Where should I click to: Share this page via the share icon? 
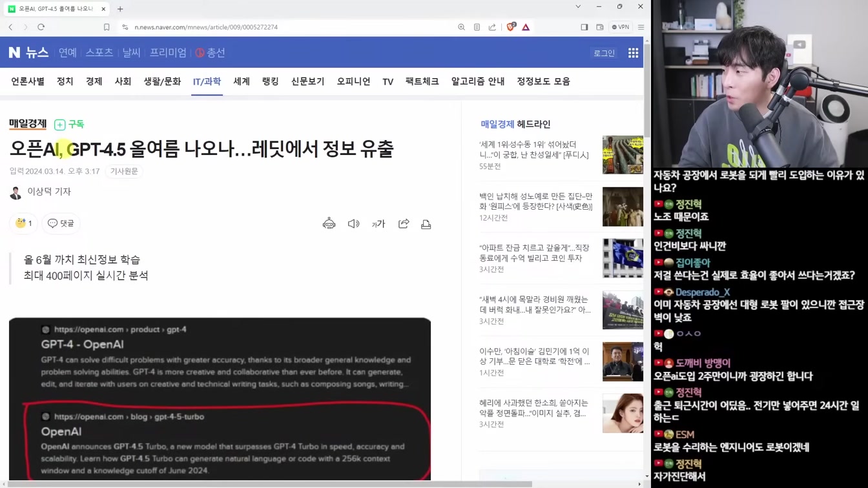tap(492, 27)
